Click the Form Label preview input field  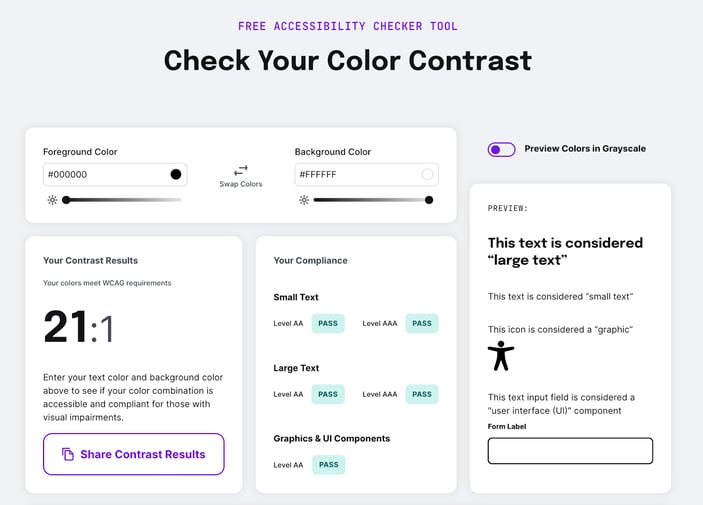click(570, 451)
